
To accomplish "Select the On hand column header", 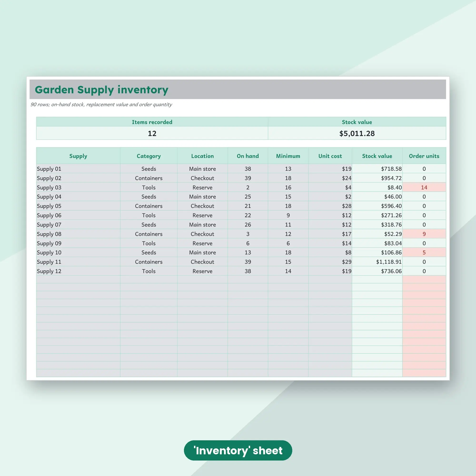I will click(x=248, y=156).
